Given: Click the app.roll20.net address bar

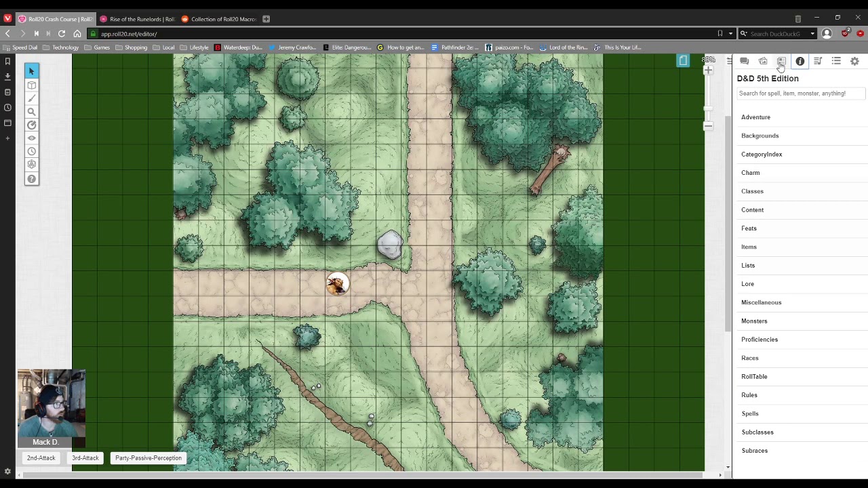Looking at the screenshot, I should coord(400,34).
